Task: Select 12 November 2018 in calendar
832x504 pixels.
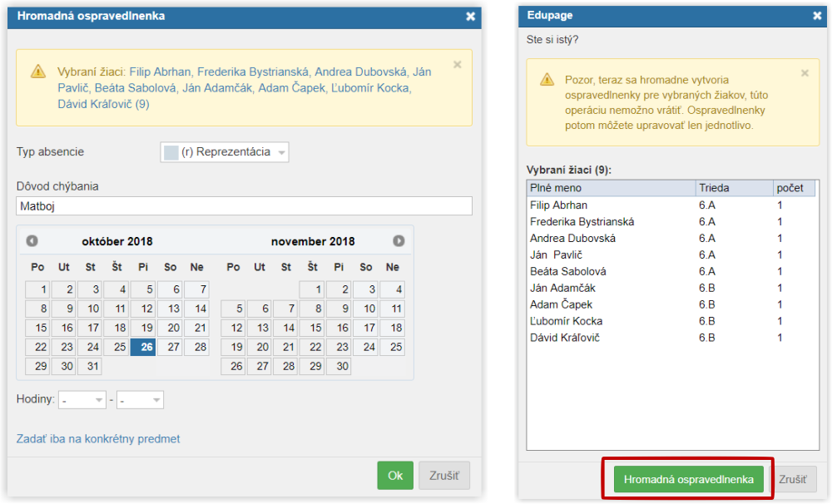Action: (x=233, y=328)
